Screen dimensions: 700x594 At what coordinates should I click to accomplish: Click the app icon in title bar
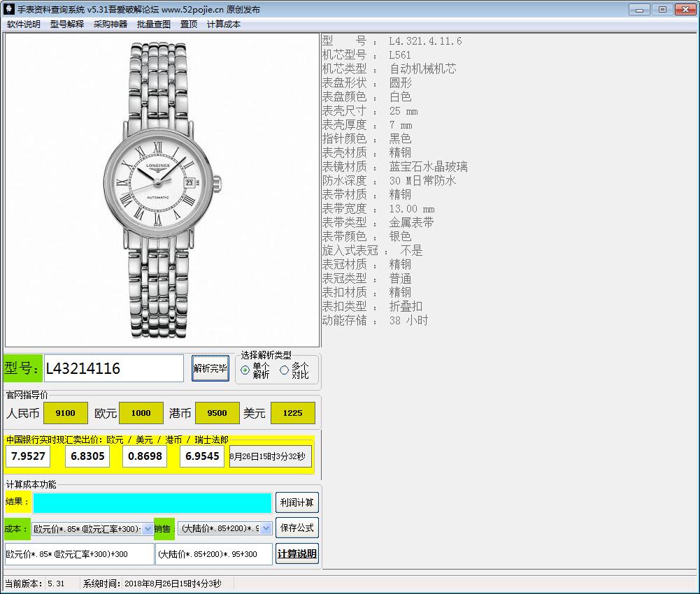click(9, 9)
